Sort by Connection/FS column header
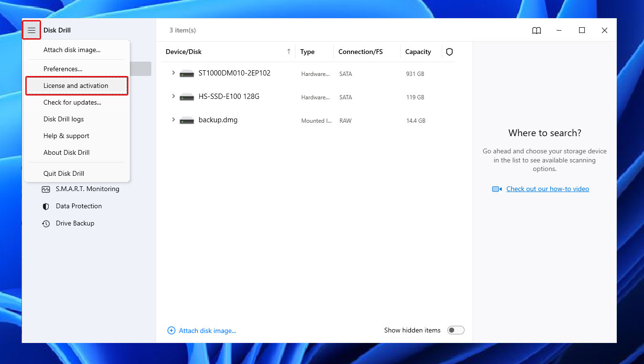This screenshot has width=644, height=364. [360, 52]
